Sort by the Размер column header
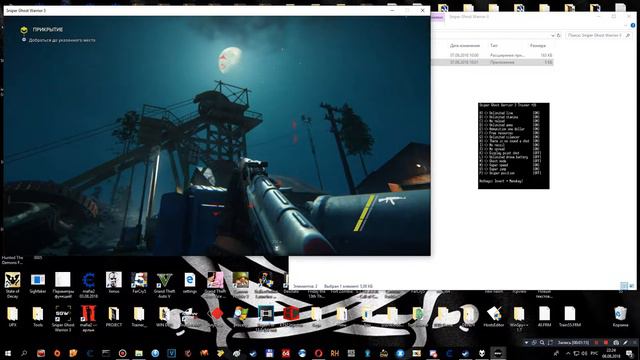The height and width of the screenshot is (360, 640). [x=538, y=46]
